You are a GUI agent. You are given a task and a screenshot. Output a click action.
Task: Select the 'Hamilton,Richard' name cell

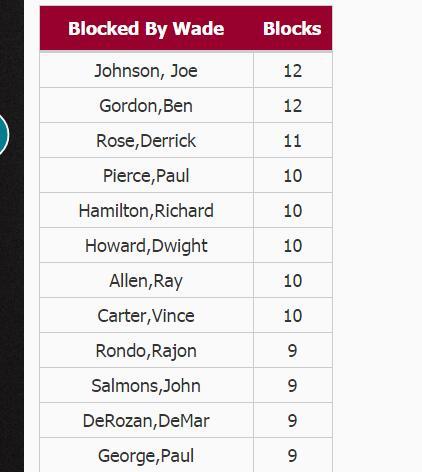(146, 211)
